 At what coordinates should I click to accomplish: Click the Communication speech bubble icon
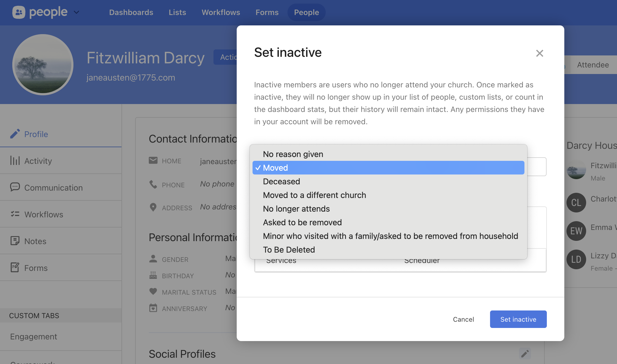[15, 187]
